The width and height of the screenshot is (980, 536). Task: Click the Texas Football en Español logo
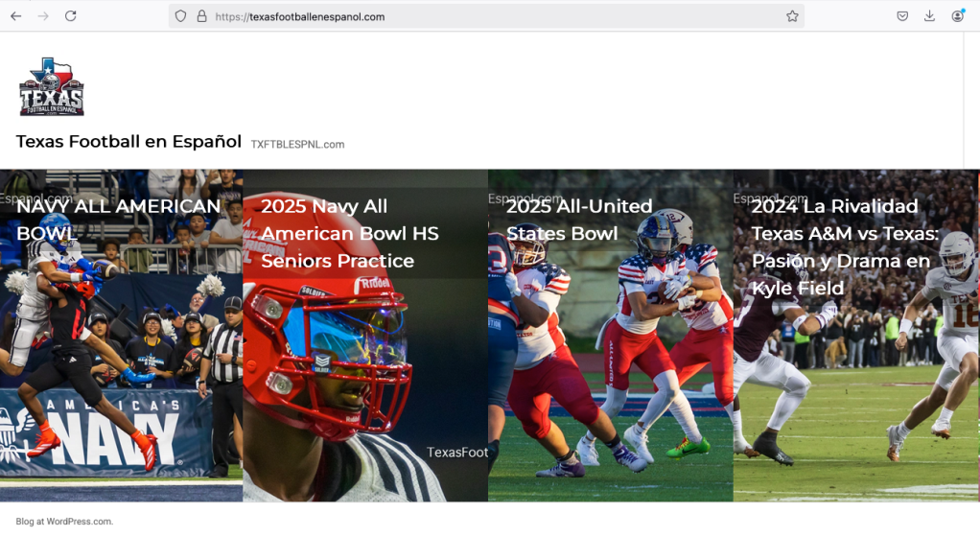[51, 87]
